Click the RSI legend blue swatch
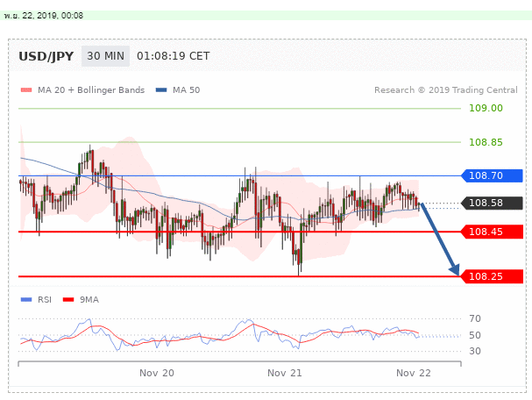Screen dimensions: 532x400 (26, 299)
